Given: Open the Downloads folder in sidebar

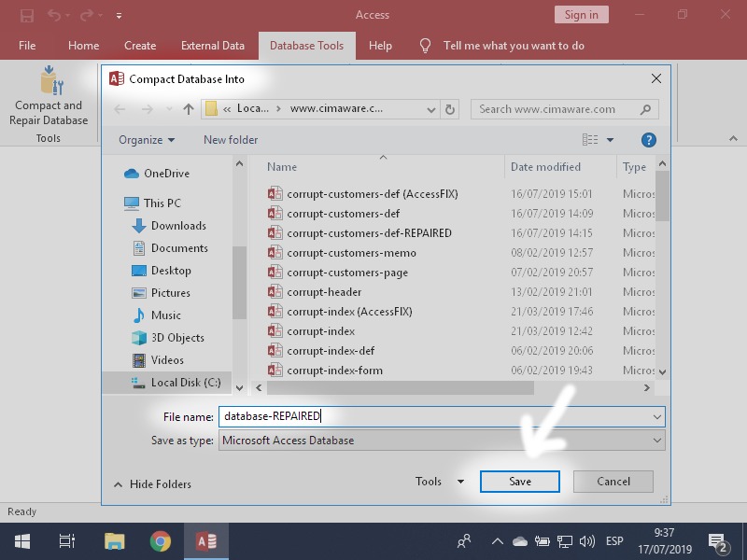Looking at the screenshot, I should click(169, 226).
